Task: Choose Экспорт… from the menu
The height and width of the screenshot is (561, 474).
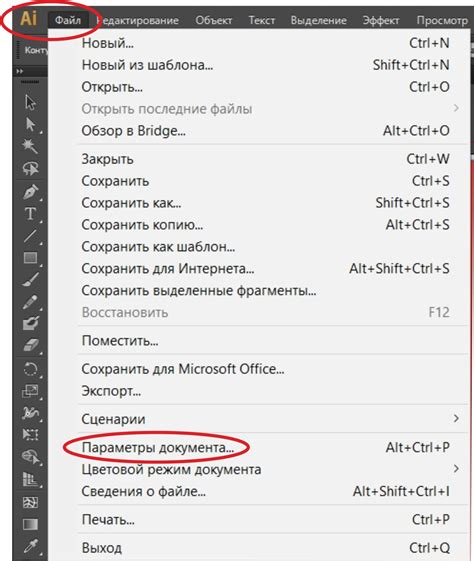Action: (x=267, y=391)
